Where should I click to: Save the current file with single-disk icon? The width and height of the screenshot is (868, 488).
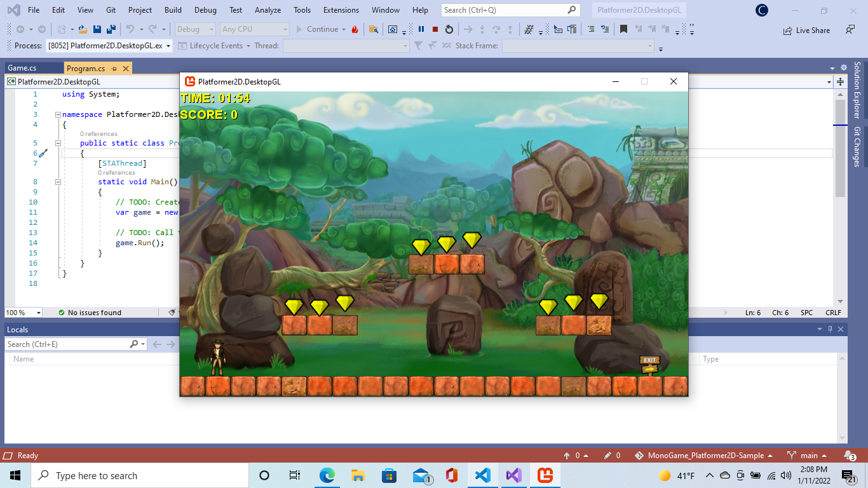pos(97,29)
